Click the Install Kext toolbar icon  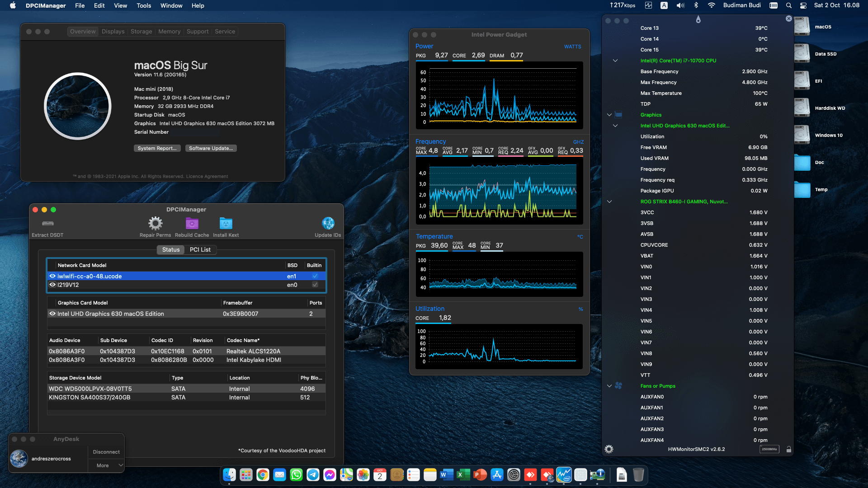226,223
